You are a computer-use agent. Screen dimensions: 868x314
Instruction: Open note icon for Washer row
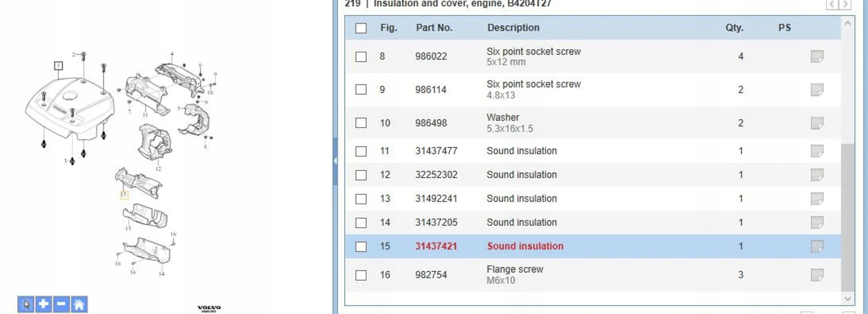(x=817, y=123)
